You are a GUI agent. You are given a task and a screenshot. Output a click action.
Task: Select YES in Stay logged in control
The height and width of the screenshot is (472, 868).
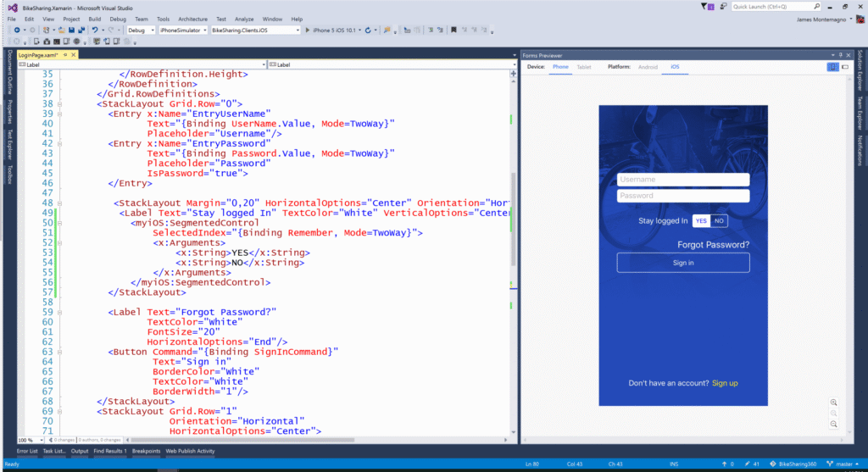[701, 221]
